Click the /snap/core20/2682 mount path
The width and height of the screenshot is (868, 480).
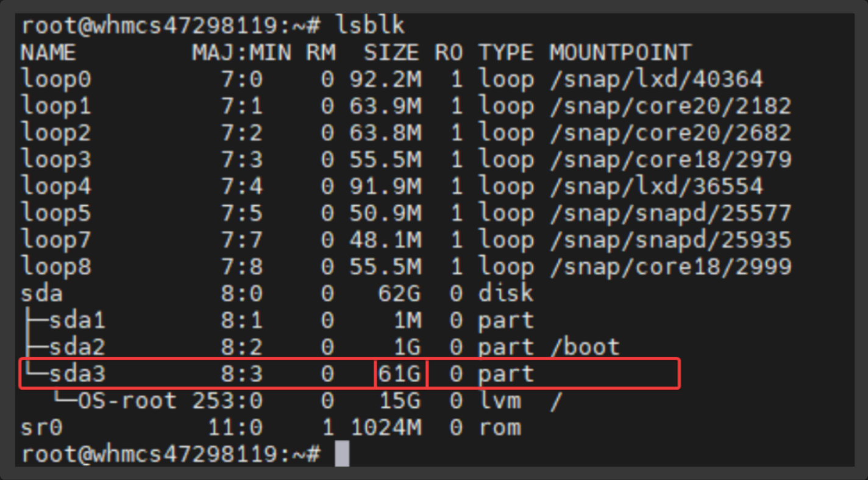pos(671,133)
